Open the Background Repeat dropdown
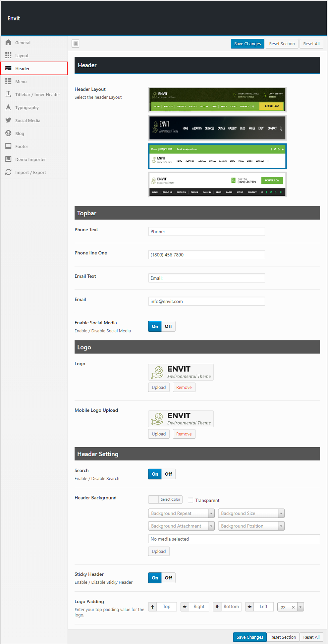 (x=181, y=513)
